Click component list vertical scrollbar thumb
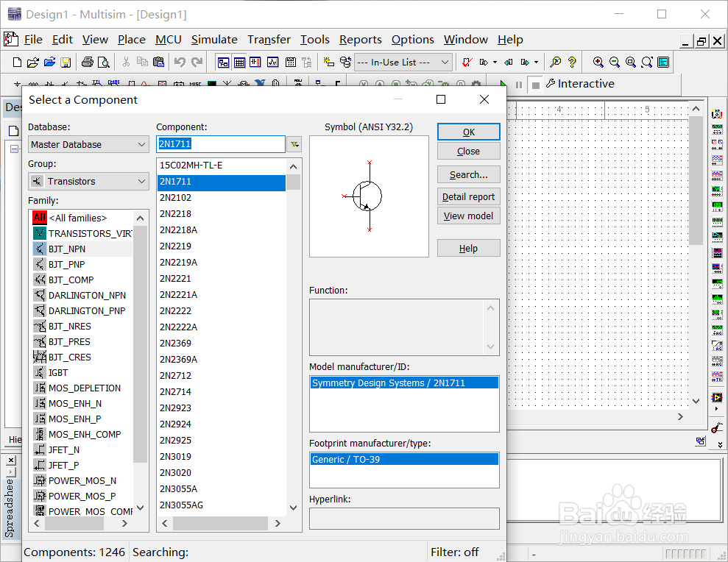This screenshot has width=728, height=562. 293,182
